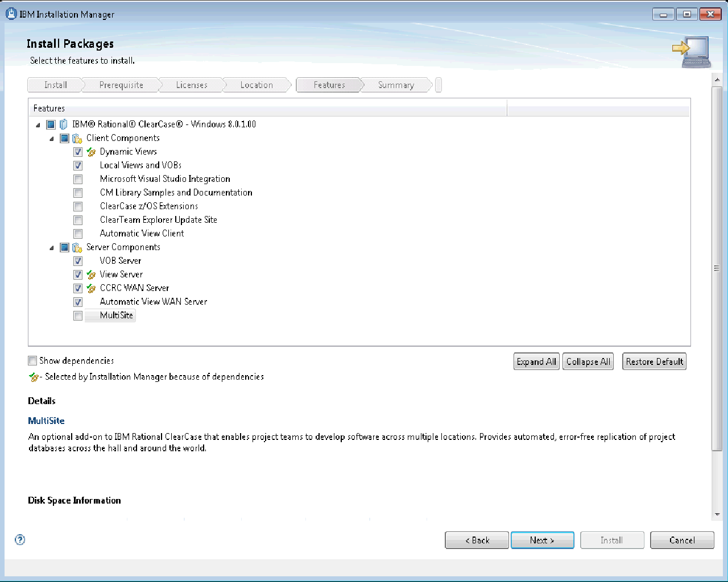Cancel the installation
The height and width of the screenshot is (582, 728).
coord(682,540)
